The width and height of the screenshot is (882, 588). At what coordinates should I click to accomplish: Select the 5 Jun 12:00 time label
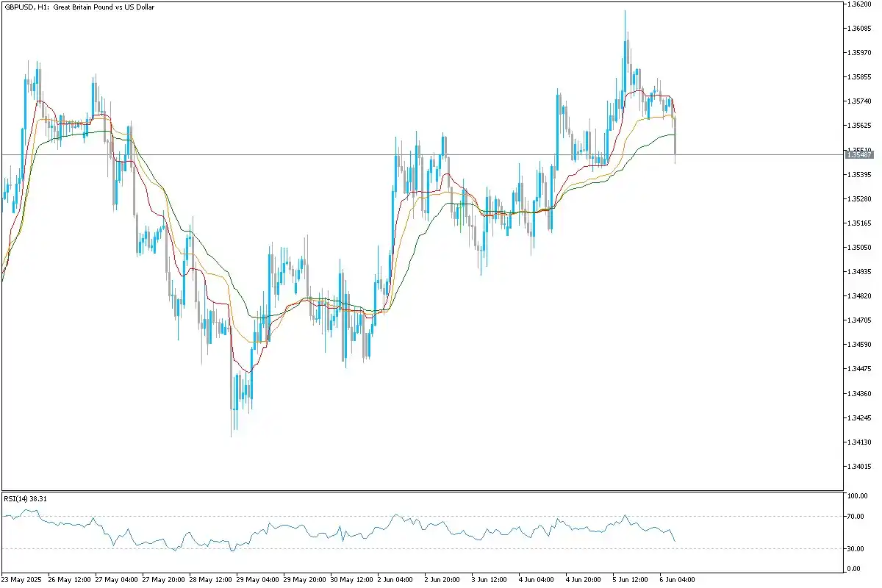pos(631,579)
